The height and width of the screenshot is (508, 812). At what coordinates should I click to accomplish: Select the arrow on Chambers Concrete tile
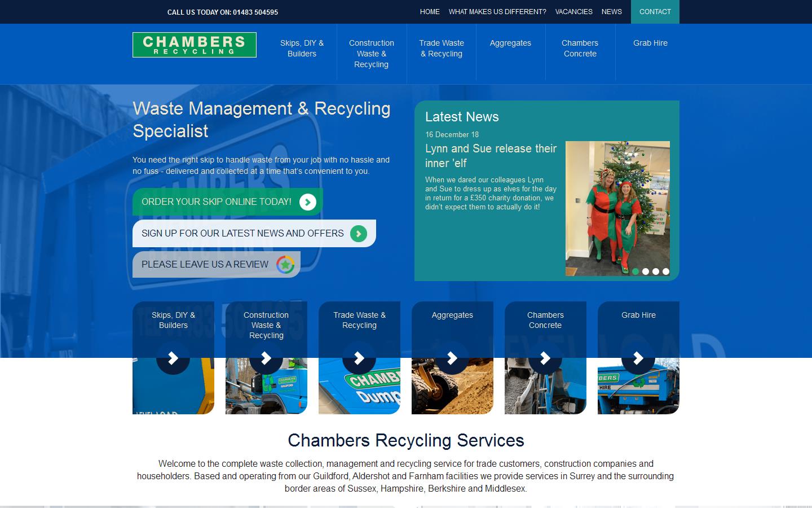coord(545,358)
